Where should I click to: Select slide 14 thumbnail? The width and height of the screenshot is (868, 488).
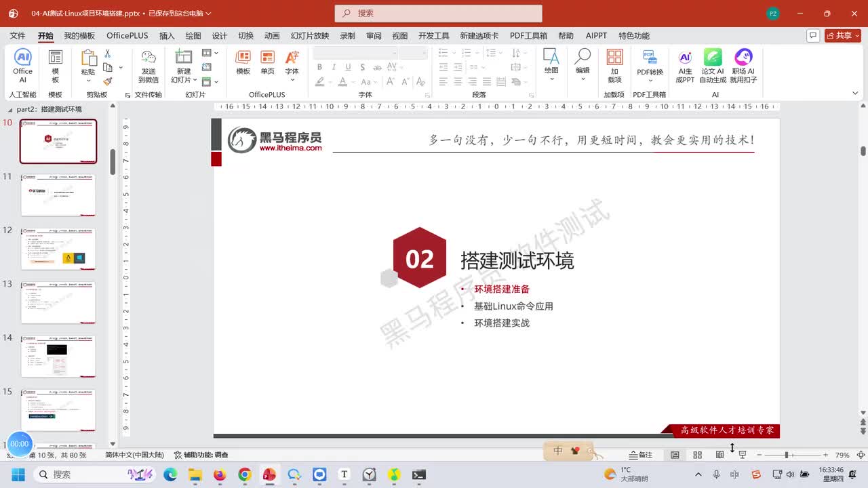click(58, 356)
